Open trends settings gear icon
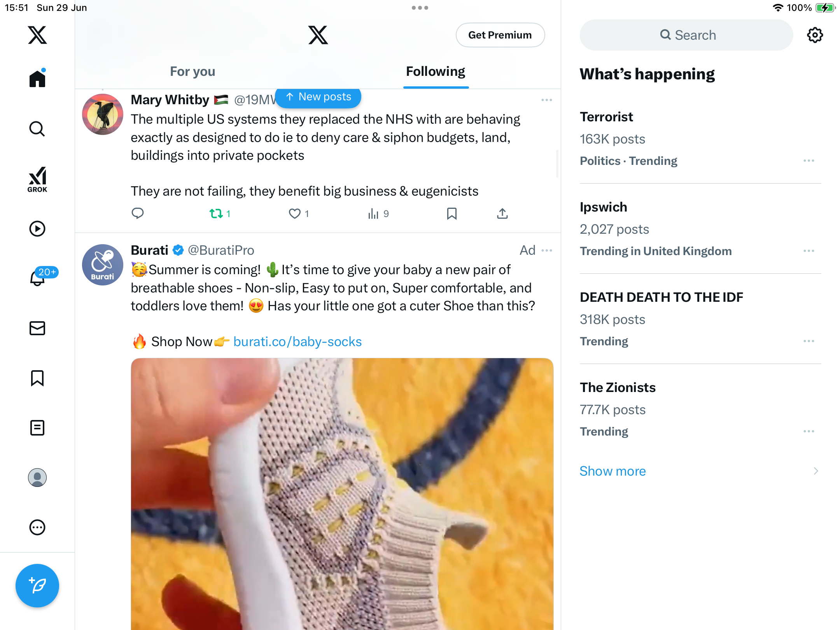The height and width of the screenshot is (630, 840). (815, 35)
